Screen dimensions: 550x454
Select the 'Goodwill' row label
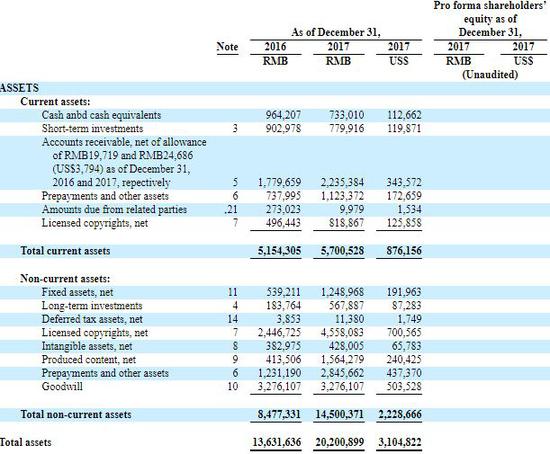pos(62,387)
